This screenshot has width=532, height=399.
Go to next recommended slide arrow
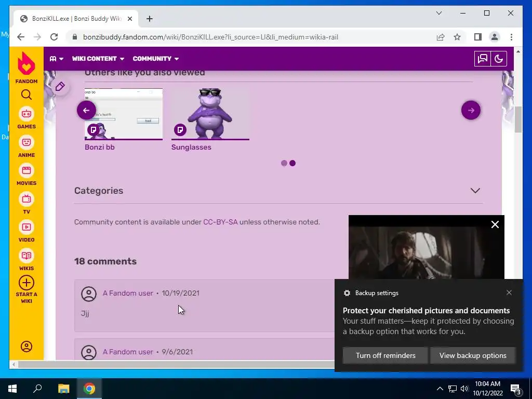tap(471, 110)
